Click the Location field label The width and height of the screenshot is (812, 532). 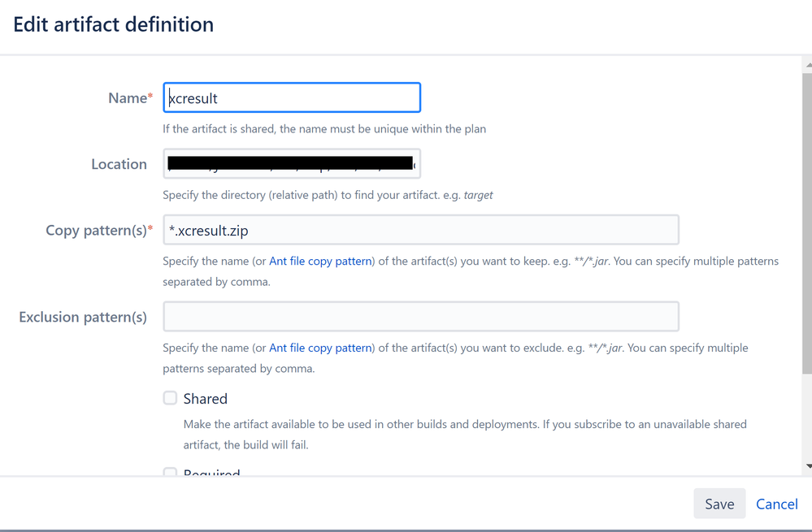click(x=119, y=164)
